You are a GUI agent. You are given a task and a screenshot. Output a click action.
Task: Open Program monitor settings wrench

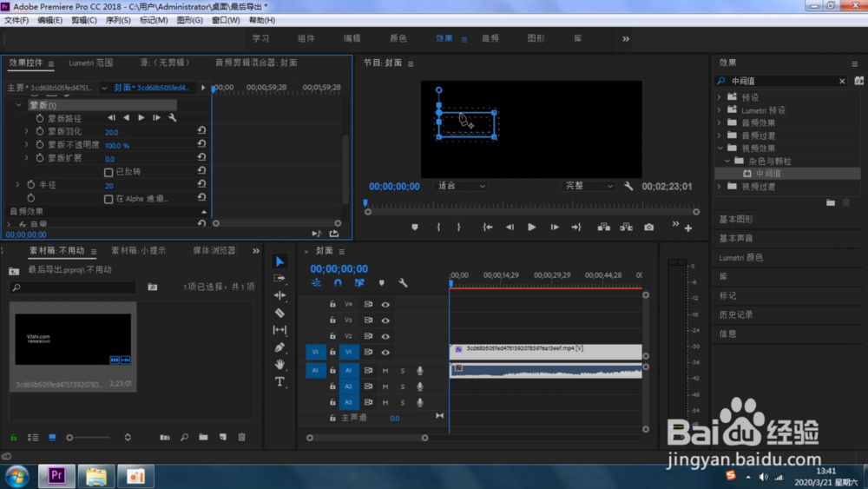pyautogui.click(x=628, y=186)
